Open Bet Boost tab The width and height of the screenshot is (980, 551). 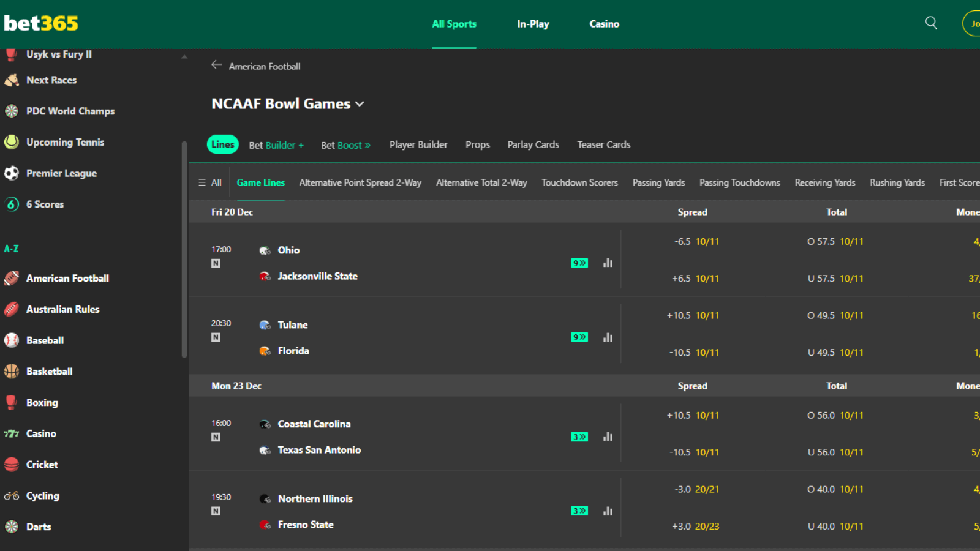pyautogui.click(x=345, y=145)
